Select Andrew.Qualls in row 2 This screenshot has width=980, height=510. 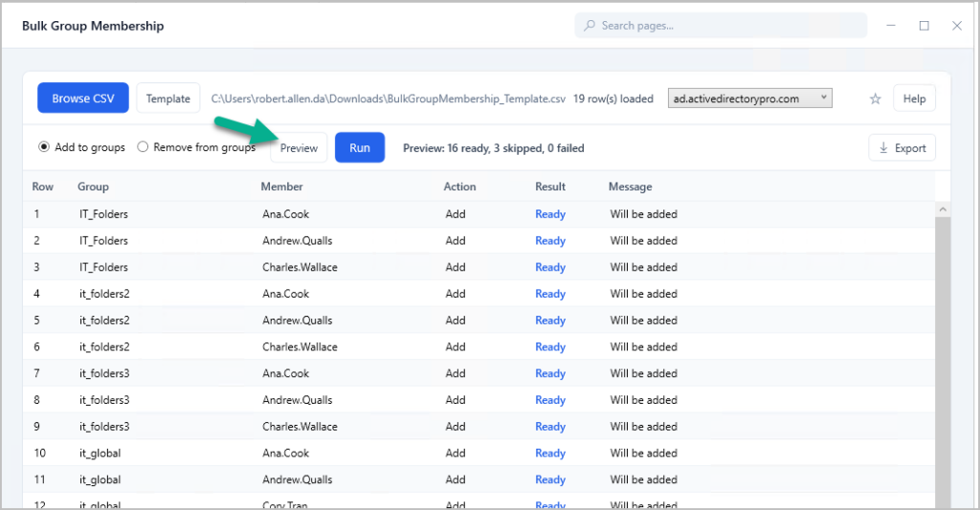298,240
